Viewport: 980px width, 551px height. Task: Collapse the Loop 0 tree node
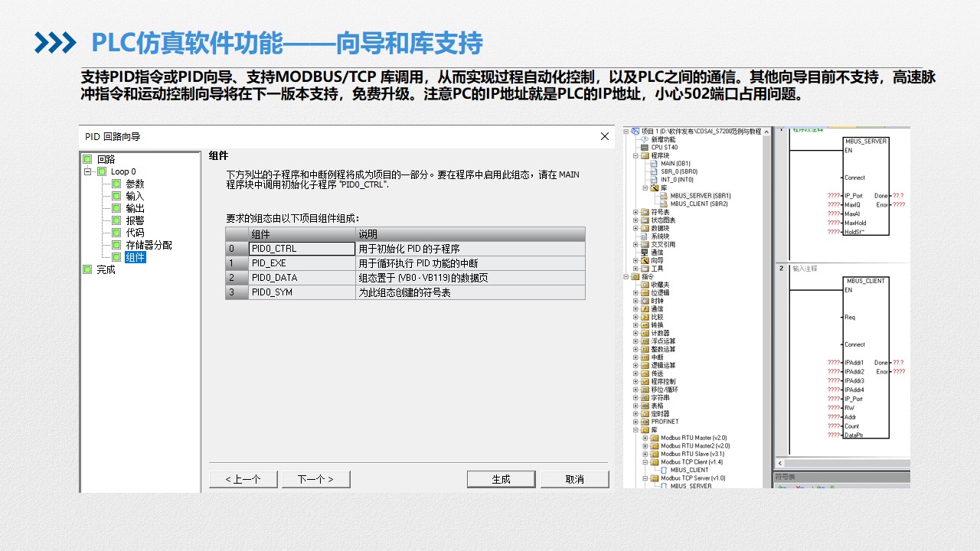pos(87,171)
